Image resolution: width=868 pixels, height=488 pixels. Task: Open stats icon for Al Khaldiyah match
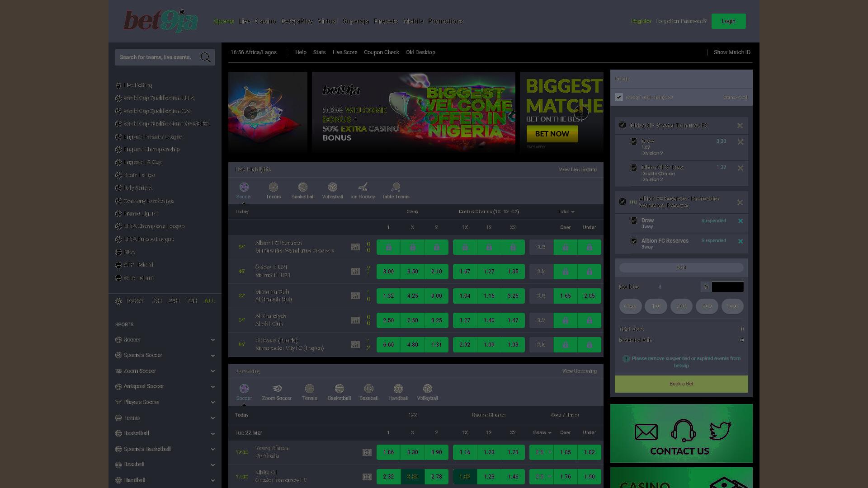[x=355, y=320]
